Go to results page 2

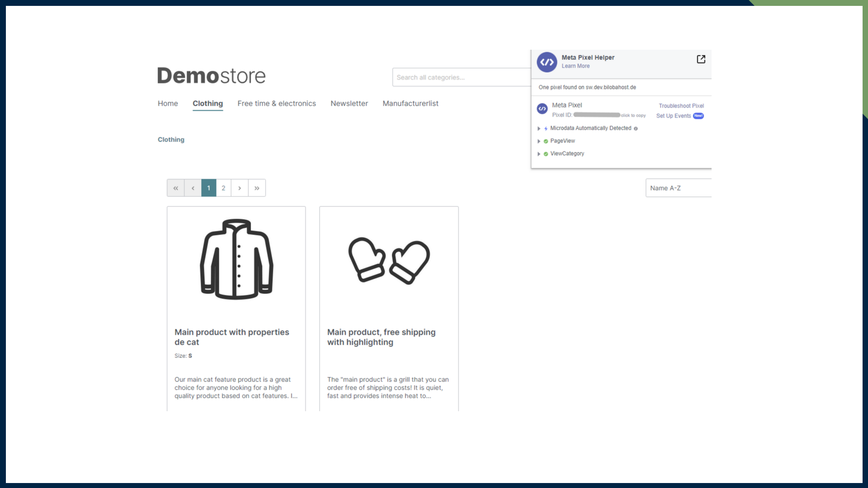[224, 188]
